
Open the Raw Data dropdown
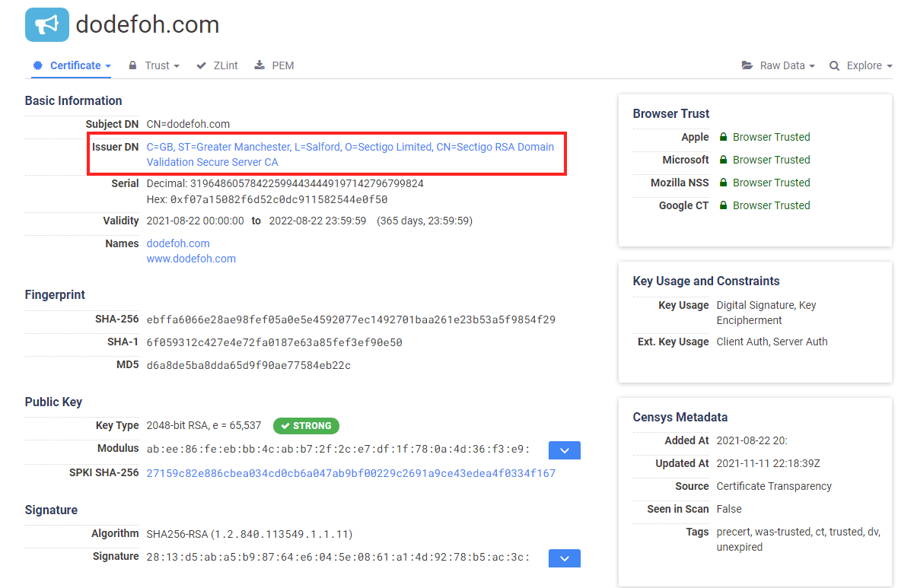(779, 65)
